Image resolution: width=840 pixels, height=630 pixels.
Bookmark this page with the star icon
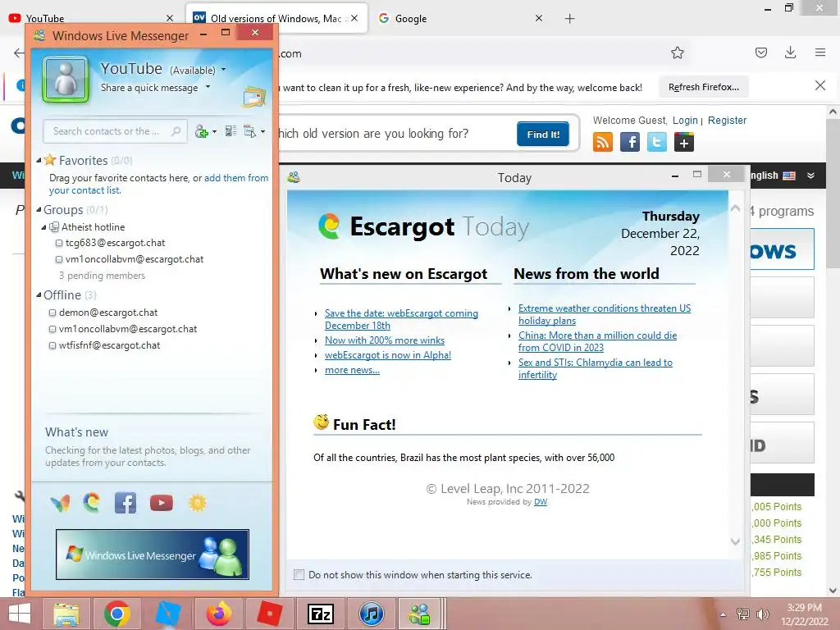[677, 52]
